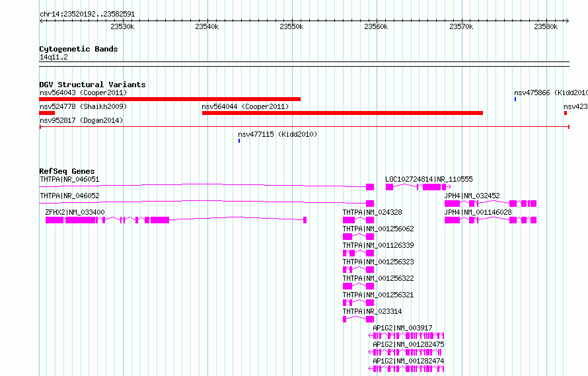Open the Cytogenetic Bands track title

[x=79, y=49]
